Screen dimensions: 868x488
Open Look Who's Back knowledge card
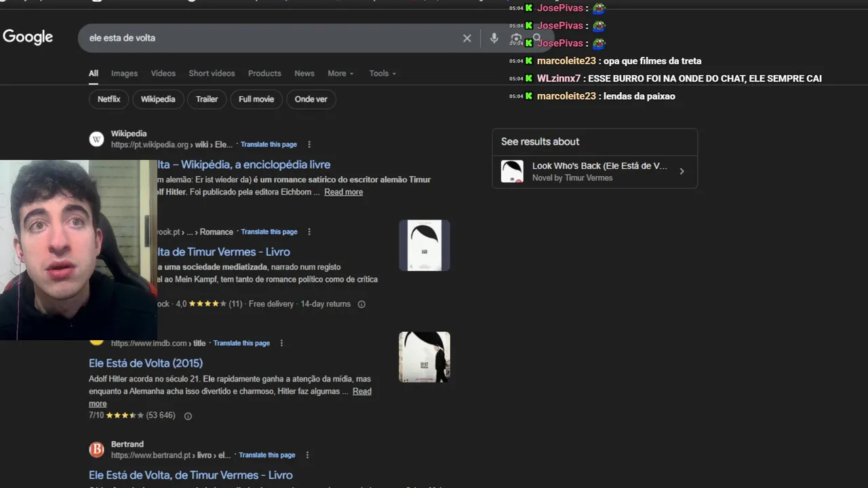(595, 171)
